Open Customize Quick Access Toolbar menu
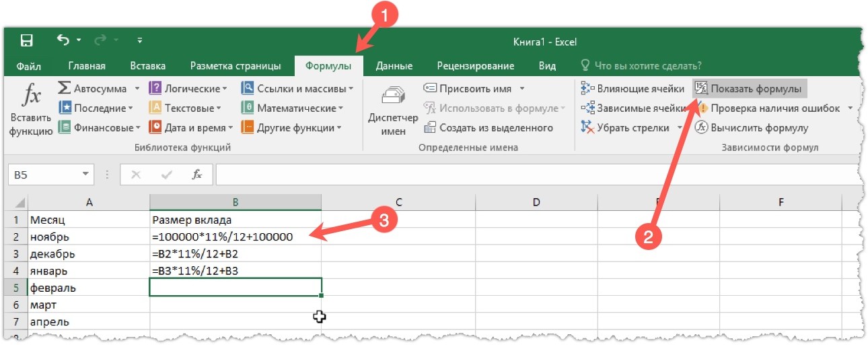The image size is (868, 345). click(x=139, y=41)
